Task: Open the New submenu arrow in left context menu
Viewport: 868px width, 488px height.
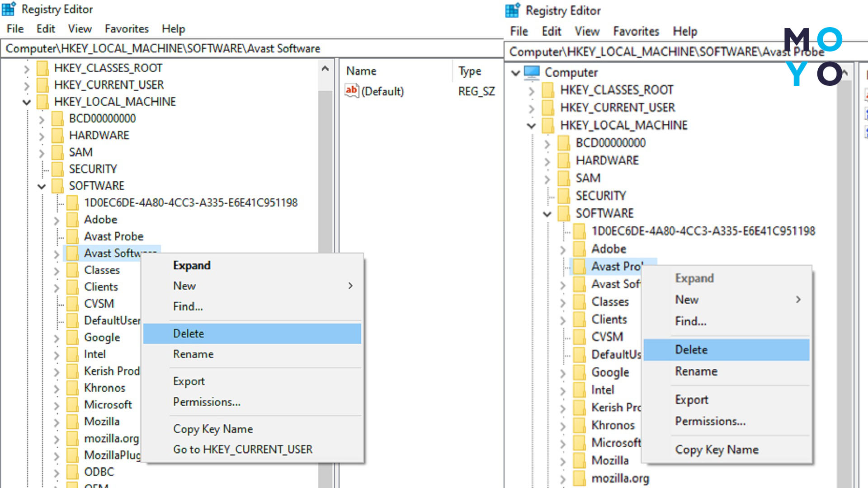Action: coord(350,286)
